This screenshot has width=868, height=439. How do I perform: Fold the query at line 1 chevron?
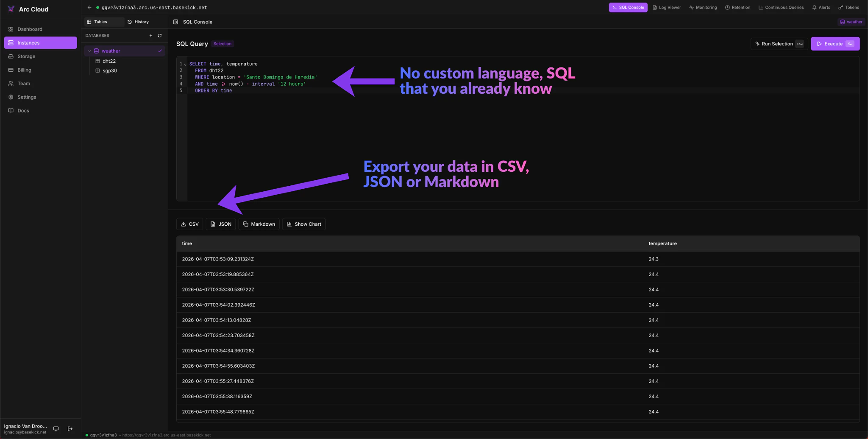point(185,64)
